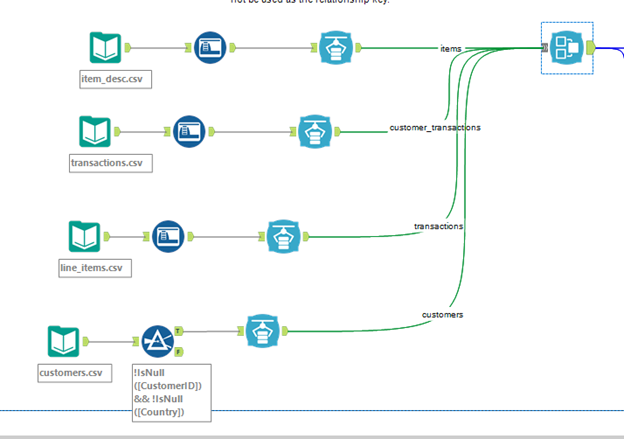Click output anchor of the highlighted tool
The width and height of the screenshot is (624, 439).
point(591,48)
